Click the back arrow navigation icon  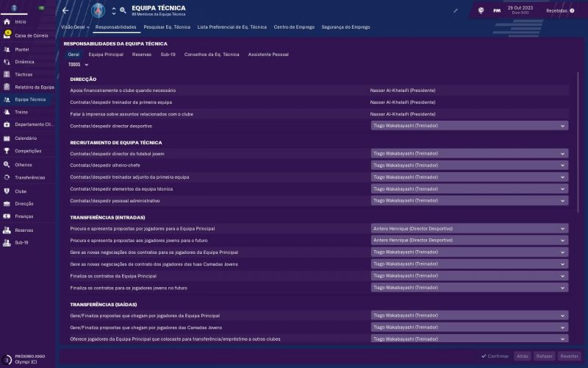click(x=65, y=10)
